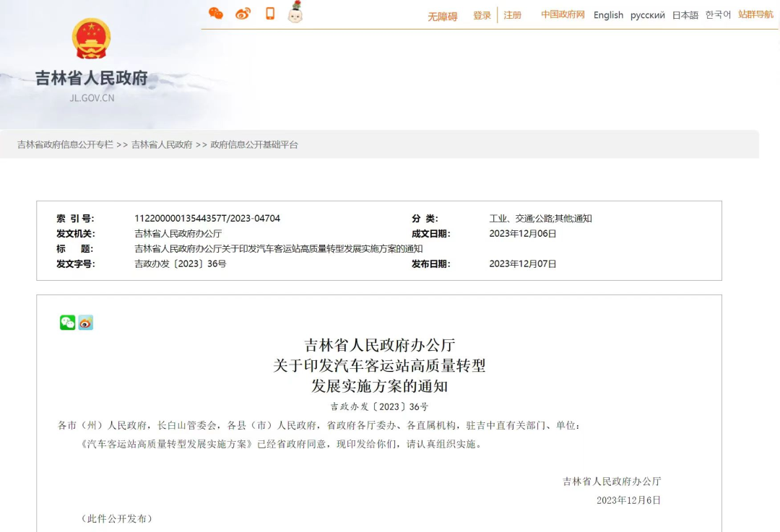Screen dimensions: 780x532
Task: Switch the site language to 한국어
Action: point(717,15)
